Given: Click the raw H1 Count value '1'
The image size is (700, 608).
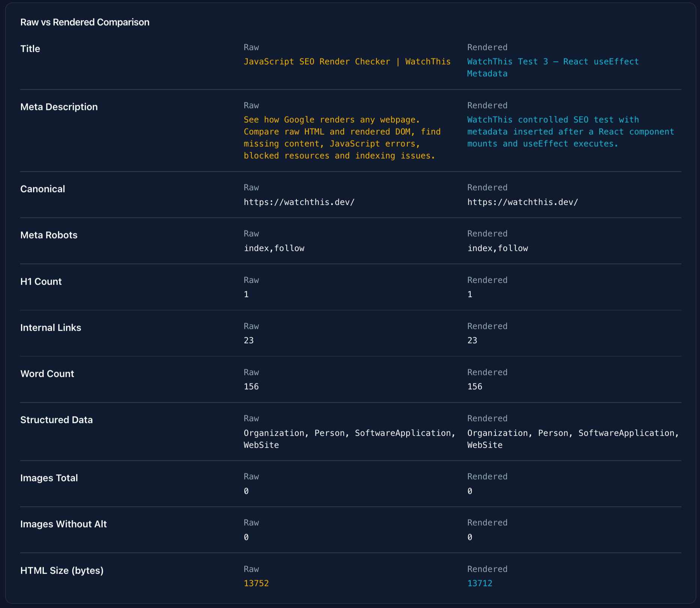Looking at the screenshot, I should click(246, 294).
